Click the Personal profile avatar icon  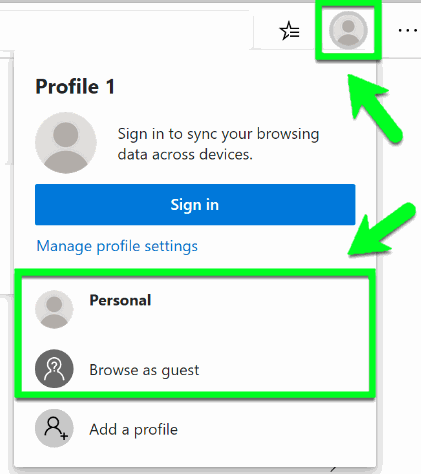(54, 309)
